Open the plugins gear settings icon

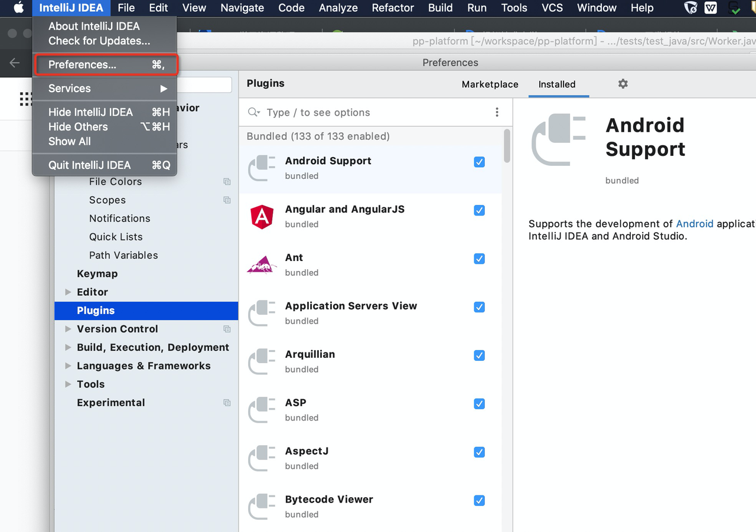[x=623, y=84]
